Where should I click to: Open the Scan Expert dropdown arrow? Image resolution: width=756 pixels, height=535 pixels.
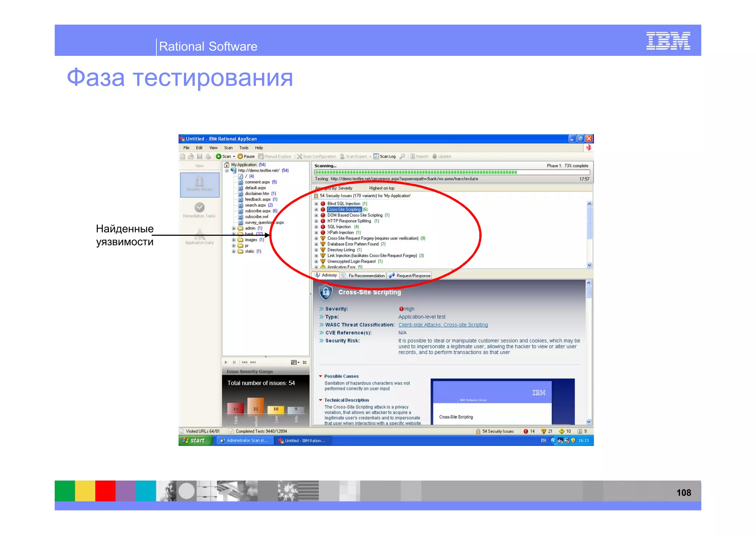[x=370, y=157]
